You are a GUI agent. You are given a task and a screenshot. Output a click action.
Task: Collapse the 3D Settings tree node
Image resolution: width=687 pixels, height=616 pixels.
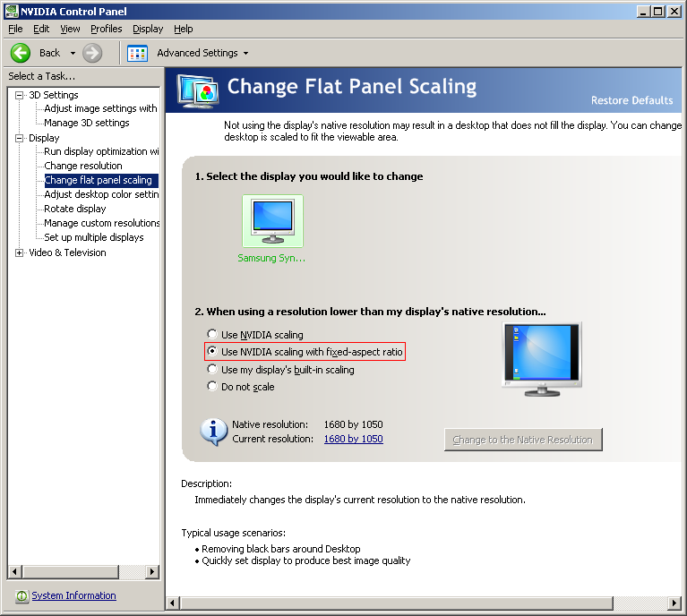[20, 95]
